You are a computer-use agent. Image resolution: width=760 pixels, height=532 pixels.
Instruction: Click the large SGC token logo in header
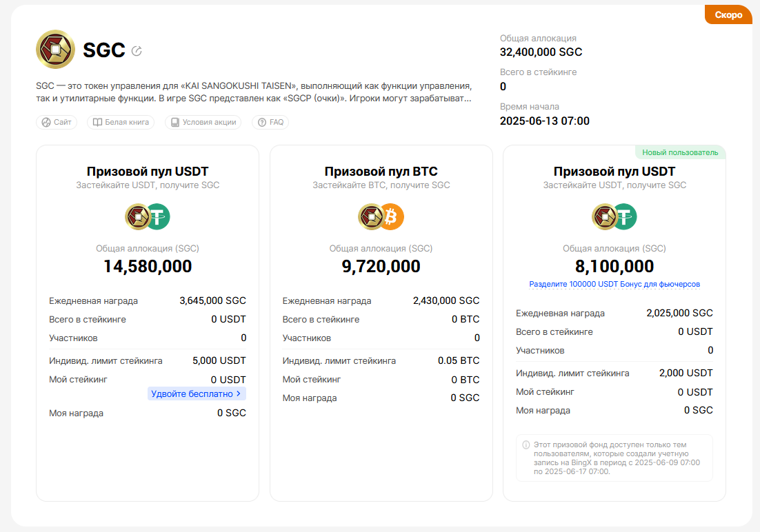pyautogui.click(x=55, y=50)
